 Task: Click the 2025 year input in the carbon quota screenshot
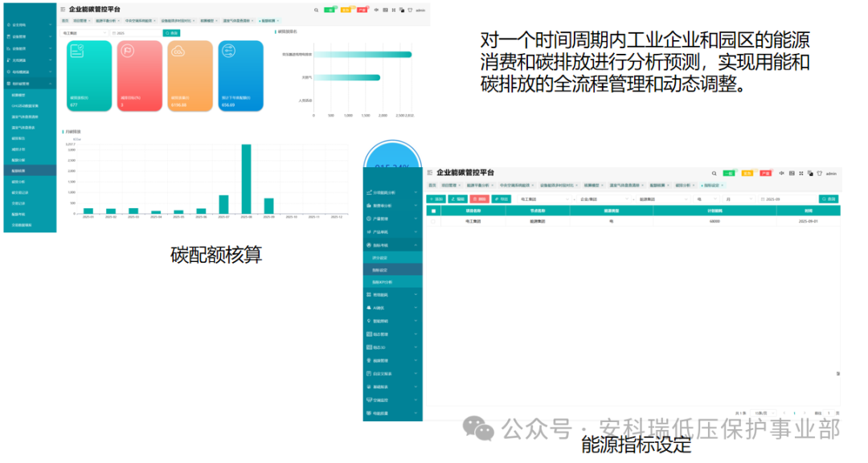coord(136,33)
